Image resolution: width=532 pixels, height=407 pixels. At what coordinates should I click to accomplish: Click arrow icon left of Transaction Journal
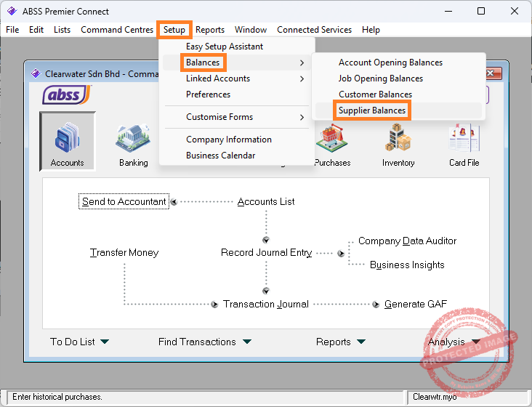coord(214,305)
